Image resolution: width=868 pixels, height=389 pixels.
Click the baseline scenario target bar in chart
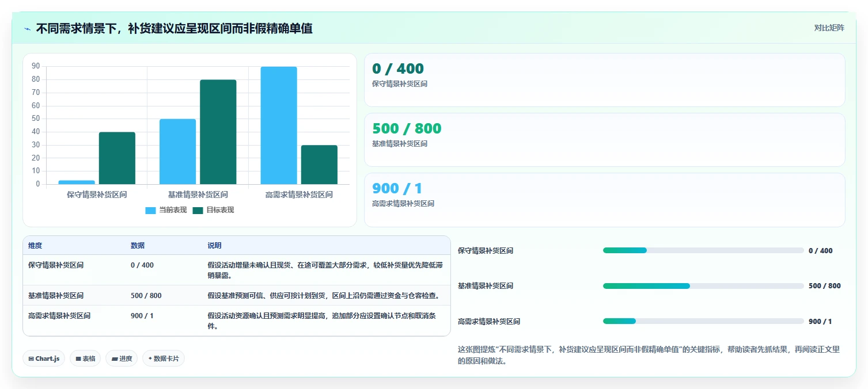coord(218,132)
